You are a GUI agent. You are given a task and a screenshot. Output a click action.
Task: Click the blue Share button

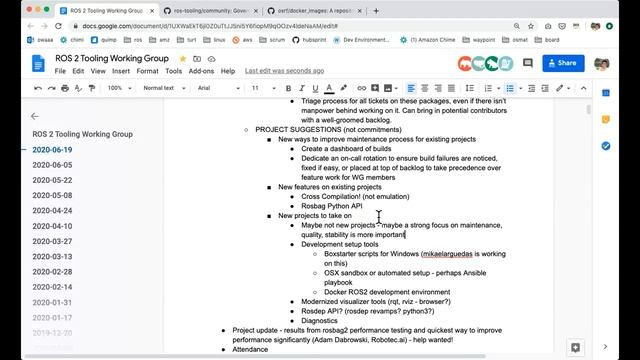pyautogui.click(x=563, y=63)
